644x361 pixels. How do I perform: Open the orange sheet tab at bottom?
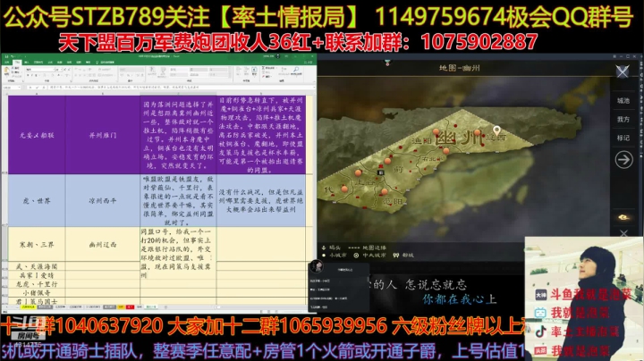pos(121,306)
